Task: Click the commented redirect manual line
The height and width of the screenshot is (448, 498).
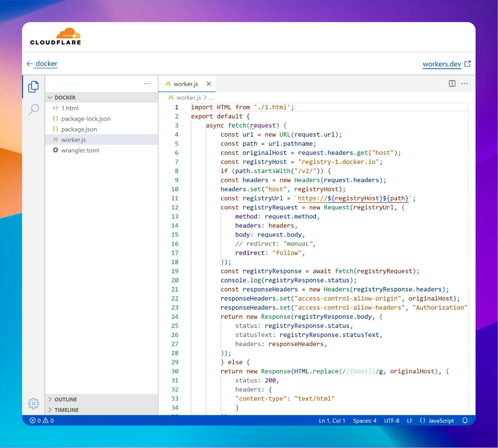Action: 276,244
